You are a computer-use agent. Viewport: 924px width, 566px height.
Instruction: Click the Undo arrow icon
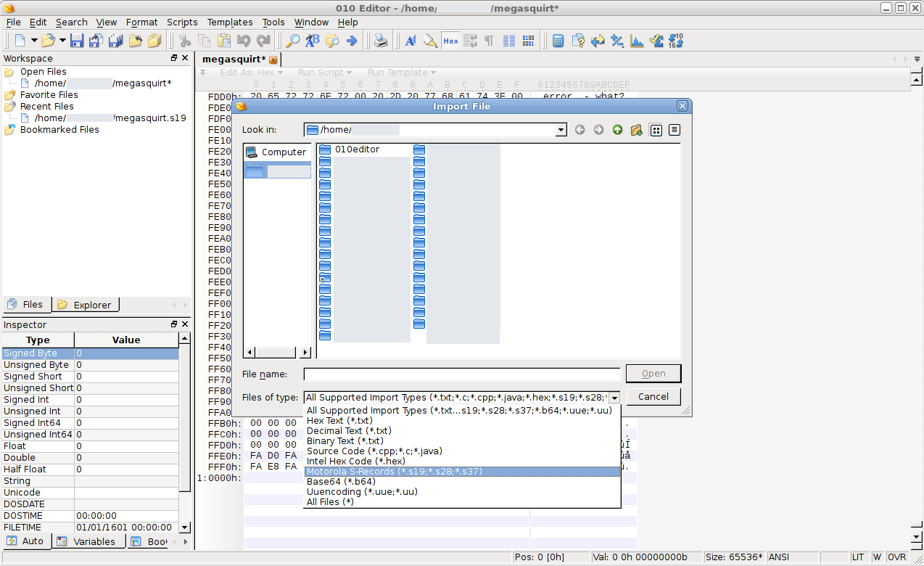point(244,41)
